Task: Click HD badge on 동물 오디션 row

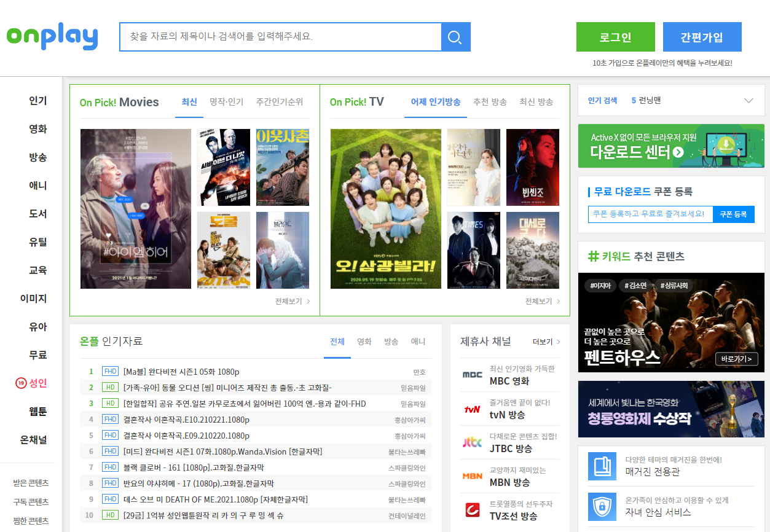Action: [111, 388]
